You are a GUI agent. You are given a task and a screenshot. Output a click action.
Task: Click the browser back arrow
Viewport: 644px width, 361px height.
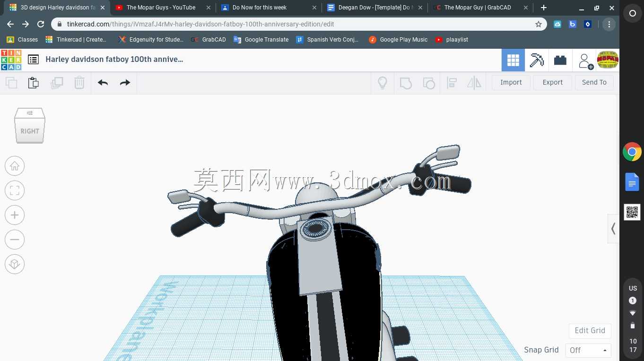10,24
